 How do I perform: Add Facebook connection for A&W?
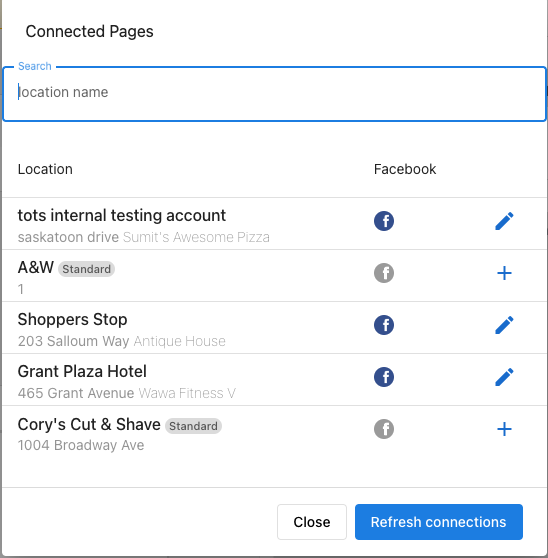(504, 273)
